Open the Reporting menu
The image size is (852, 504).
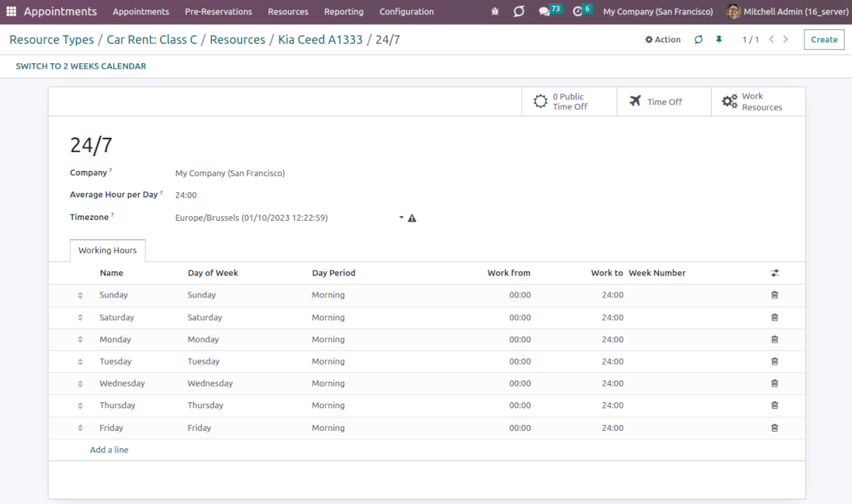click(x=343, y=11)
